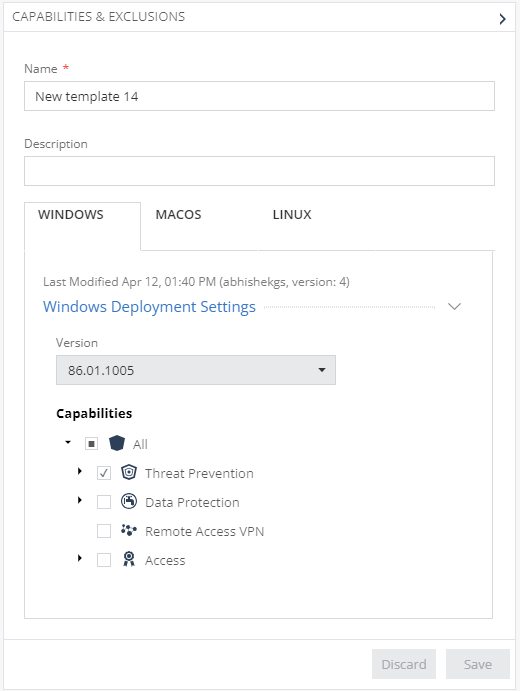Switch to the LINUX tab
The height and width of the screenshot is (691, 520).
(x=292, y=215)
